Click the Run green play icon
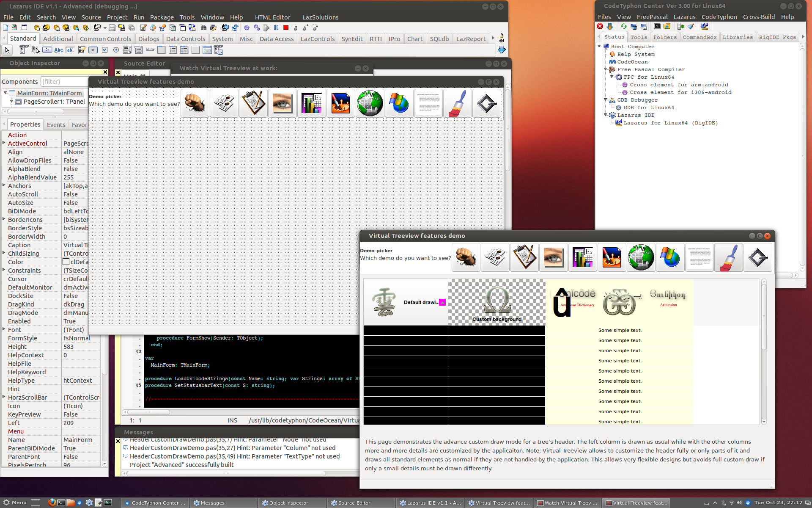The image size is (812, 508). pos(266,28)
